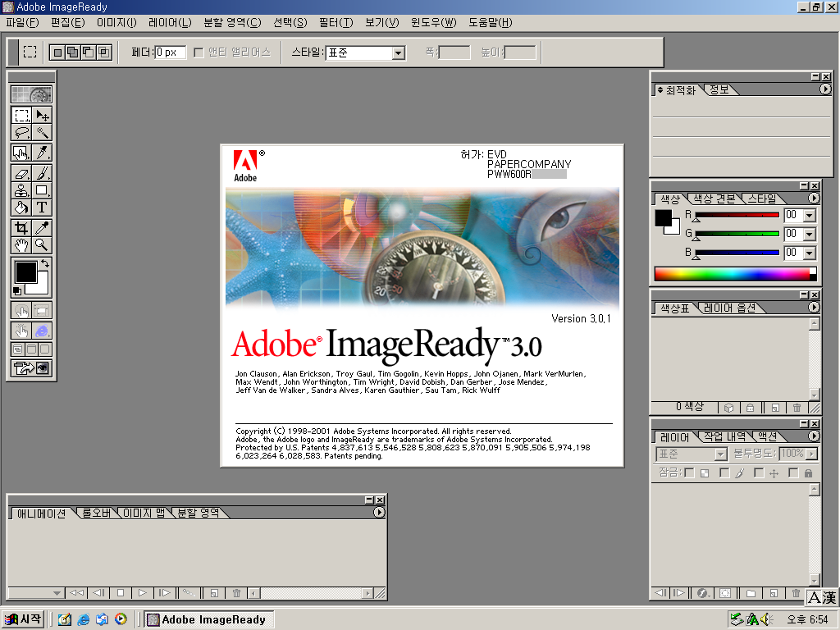This screenshot has width=840, height=630.
Task: Switch to the 작업 내역 tab
Action: pos(724,436)
